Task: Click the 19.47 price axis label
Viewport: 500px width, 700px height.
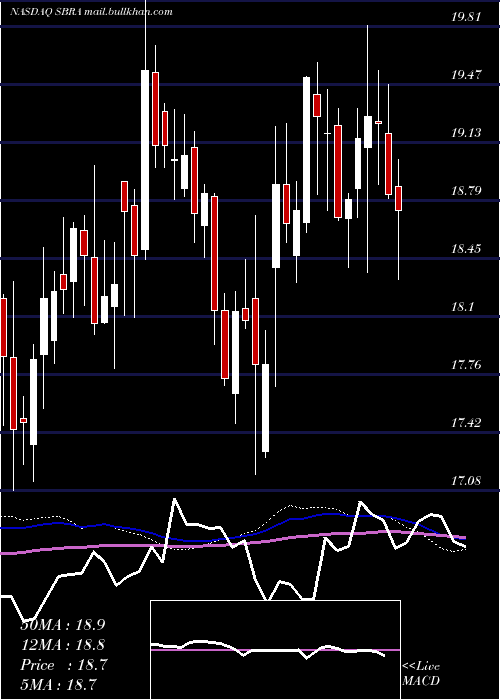Action: coord(466,75)
